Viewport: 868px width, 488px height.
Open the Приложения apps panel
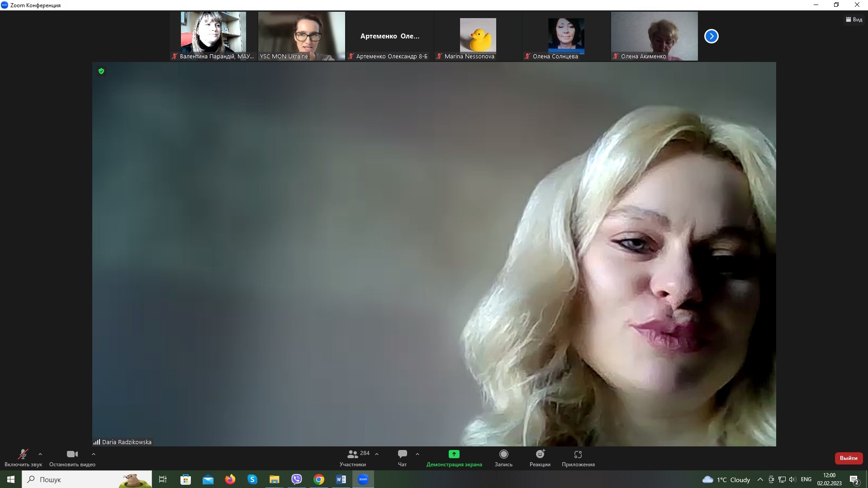pyautogui.click(x=578, y=454)
